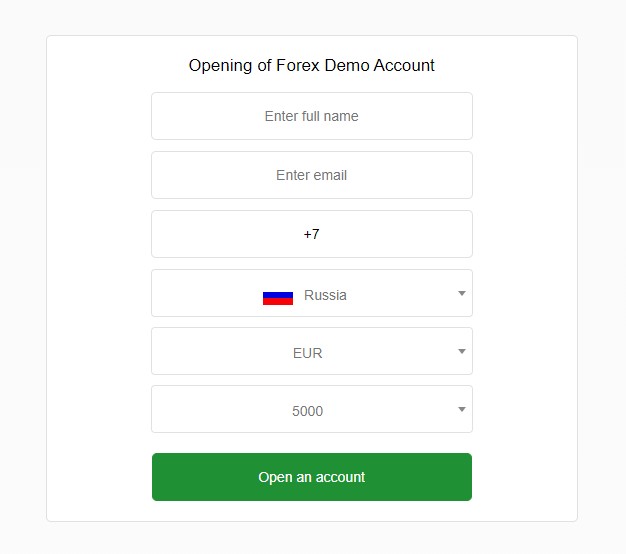Focus the +7 phone number field
626x554 pixels.
[x=312, y=234]
